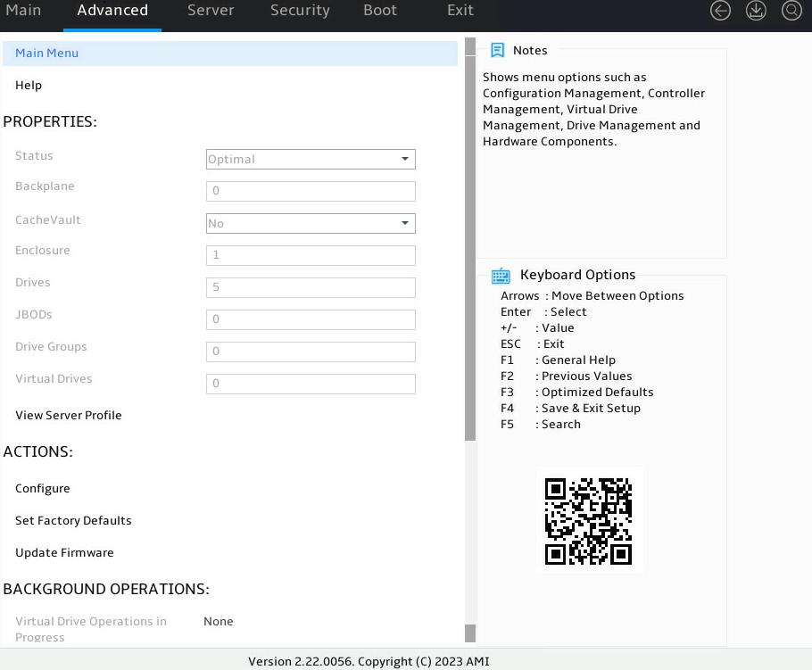Screen dimensions: 812x670
Task: Click the Virtual Drives value field
Action: [x=311, y=384]
